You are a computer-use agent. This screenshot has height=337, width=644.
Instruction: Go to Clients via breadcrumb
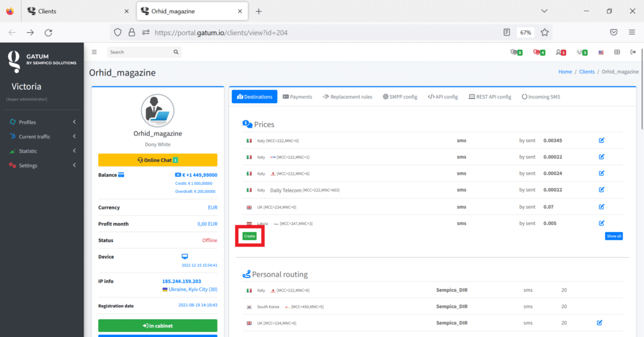pyautogui.click(x=587, y=72)
